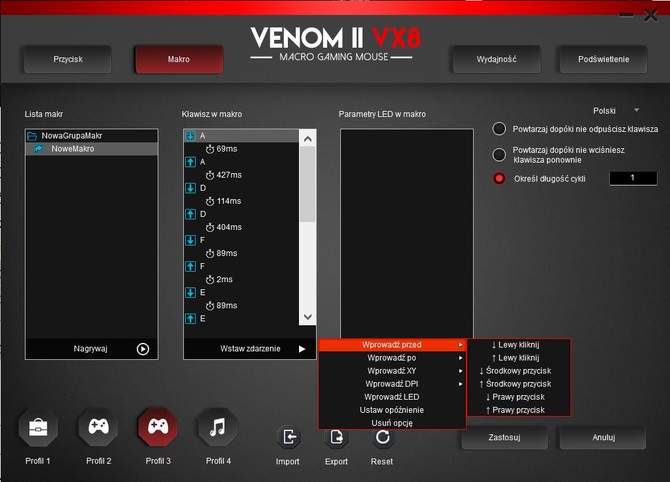Select the Profil 4 music note icon

pyautogui.click(x=218, y=427)
